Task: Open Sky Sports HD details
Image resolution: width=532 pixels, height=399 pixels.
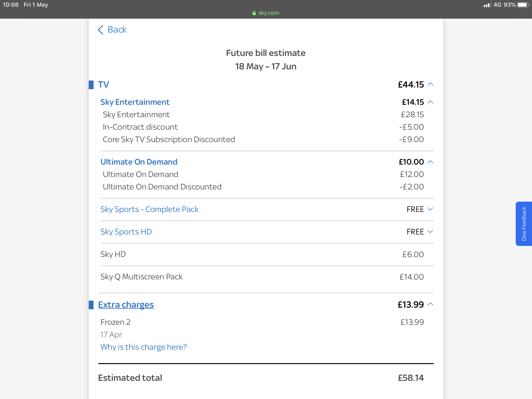Action: [126, 232]
